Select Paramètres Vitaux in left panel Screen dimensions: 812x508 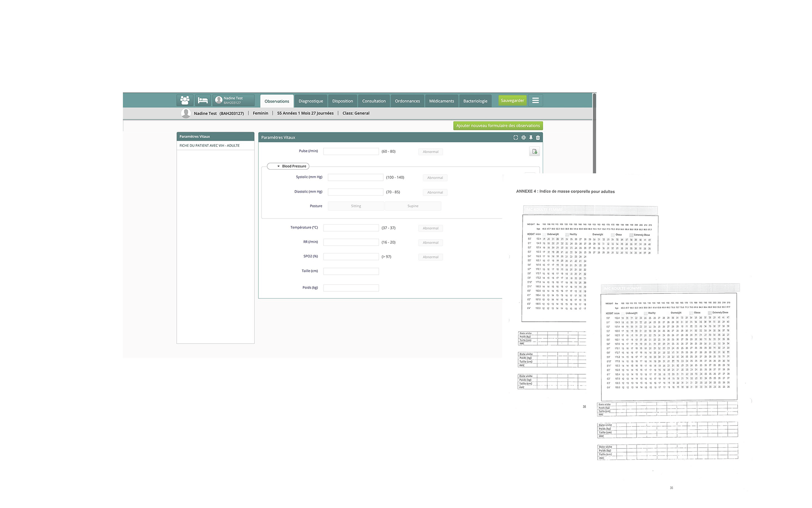tap(215, 136)
